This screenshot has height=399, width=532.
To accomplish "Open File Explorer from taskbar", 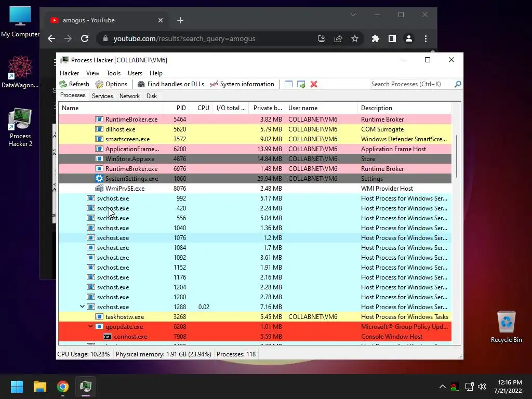I will 39,387.
